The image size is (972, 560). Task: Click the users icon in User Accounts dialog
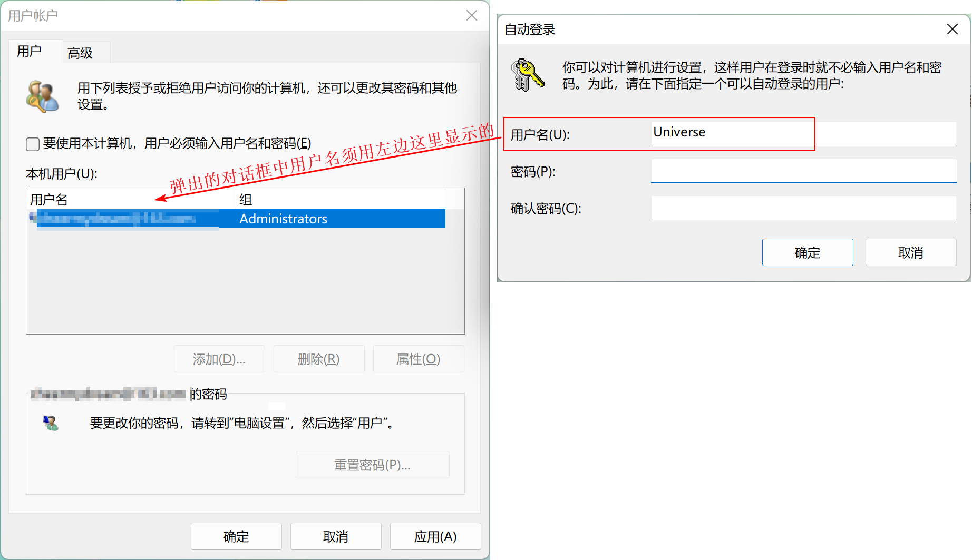[42, 96]
